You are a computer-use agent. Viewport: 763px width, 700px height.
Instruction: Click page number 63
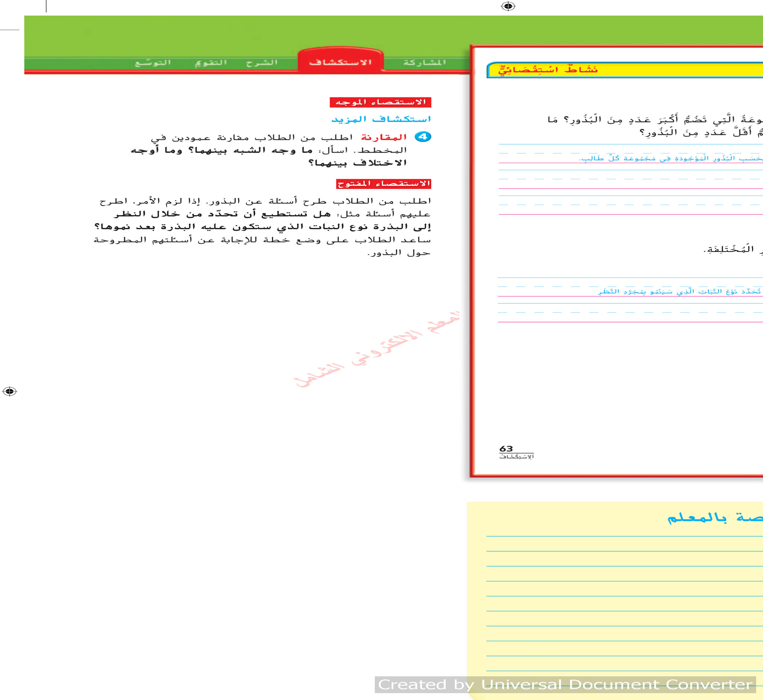[x=506, y=448]
